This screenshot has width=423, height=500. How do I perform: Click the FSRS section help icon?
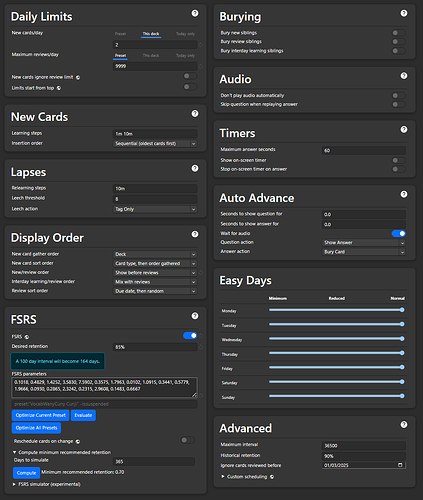click(195, 316)
